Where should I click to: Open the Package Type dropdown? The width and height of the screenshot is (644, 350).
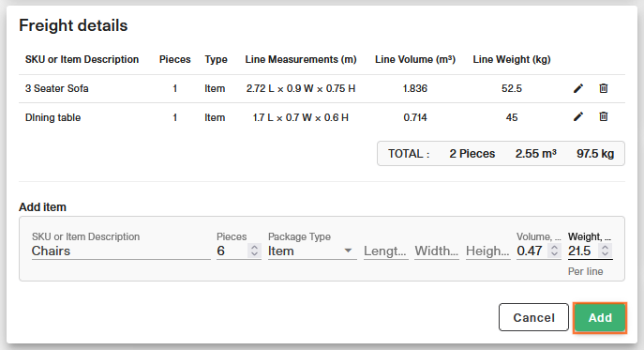(x=312, y=251)
